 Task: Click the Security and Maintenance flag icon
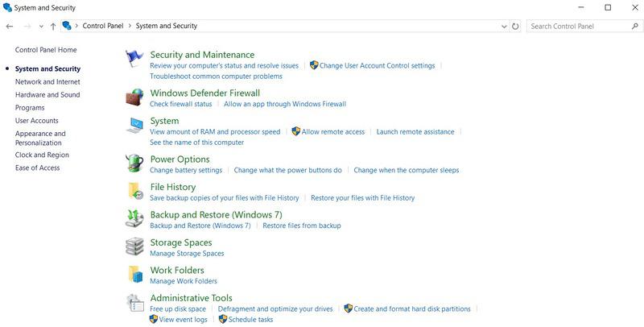(134, 60)
